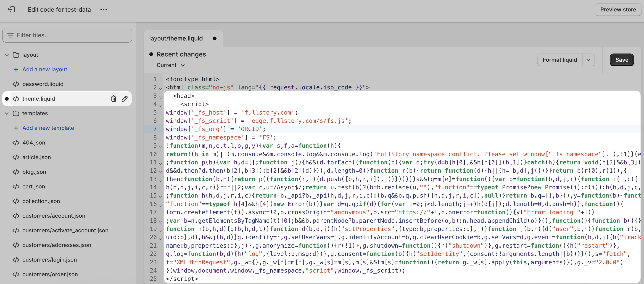Viewport: 644px width, 284px height.
Task: Click the templates folder icon
Action: point(16,113)
